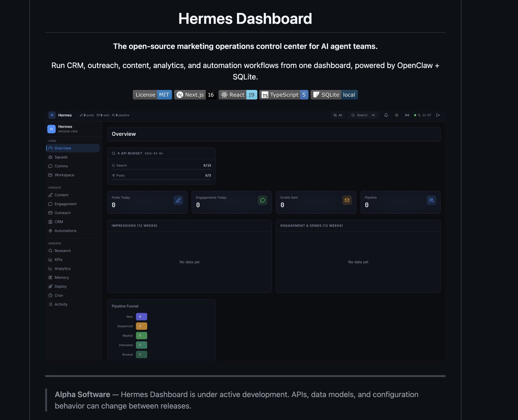Screen dimensions: 518x420
Task: Click the green live status indicator
Action: [x=414, y=115]
